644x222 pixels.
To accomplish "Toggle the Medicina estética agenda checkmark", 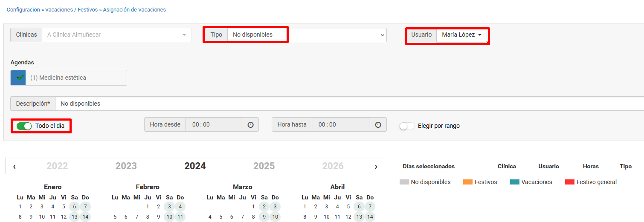I will click(x=18, y=78).
